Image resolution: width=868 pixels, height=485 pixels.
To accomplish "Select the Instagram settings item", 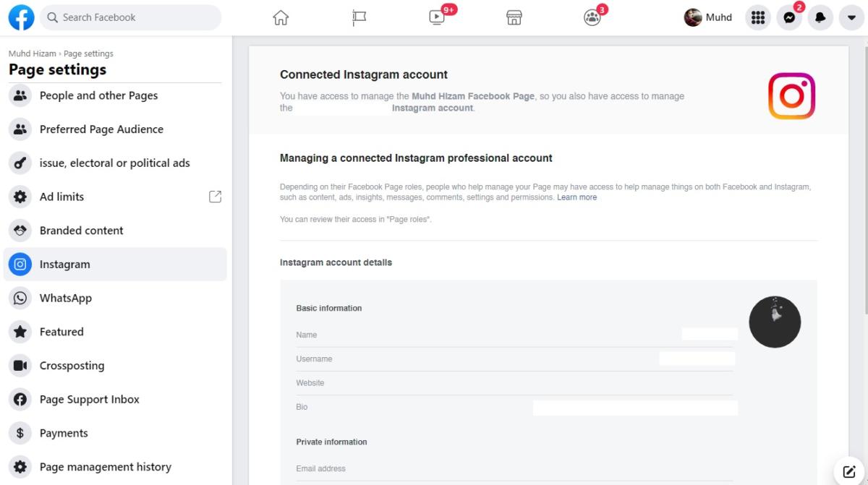I will [116, 265].
